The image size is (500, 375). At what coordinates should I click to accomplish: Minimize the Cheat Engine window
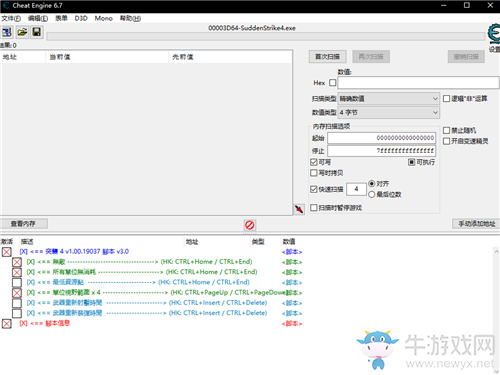tap(443, 5)
